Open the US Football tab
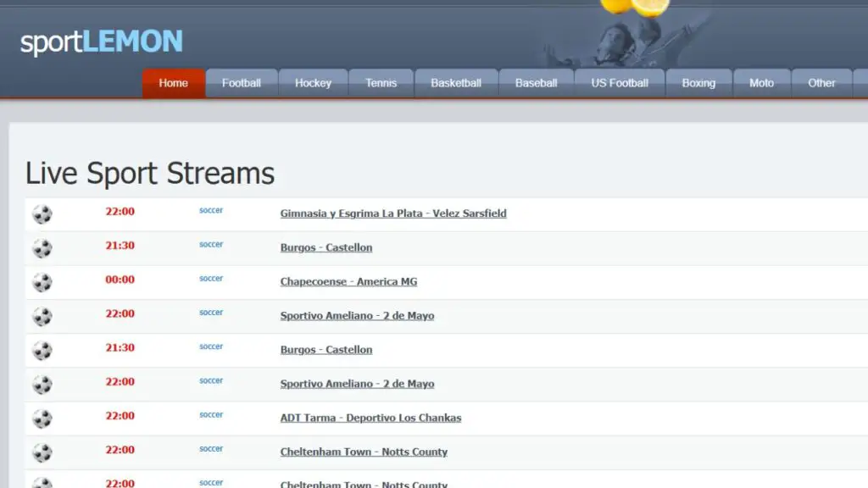The height and width of the screenshot is (488, 868). point(620,83)
